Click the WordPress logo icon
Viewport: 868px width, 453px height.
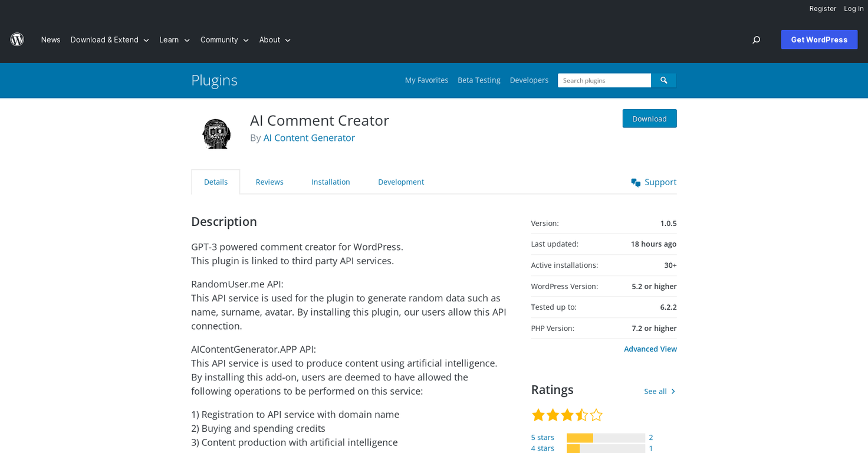(17, 40)
